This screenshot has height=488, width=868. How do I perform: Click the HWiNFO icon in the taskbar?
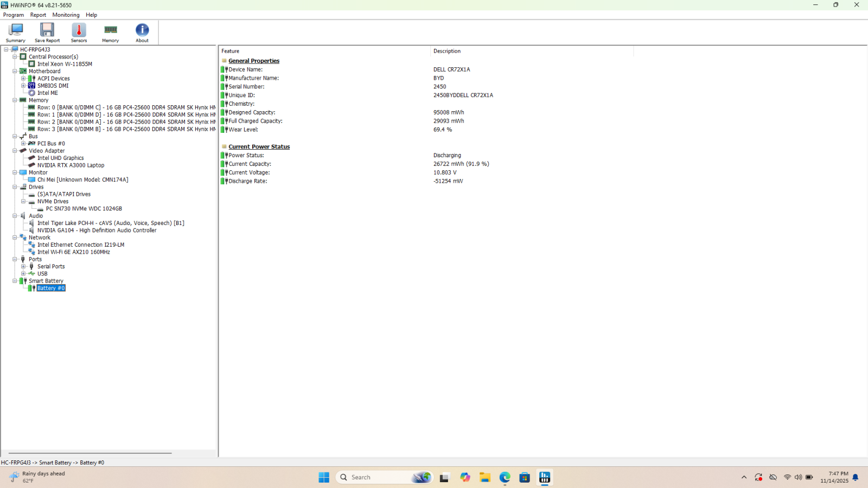click(x=544, y=477)
